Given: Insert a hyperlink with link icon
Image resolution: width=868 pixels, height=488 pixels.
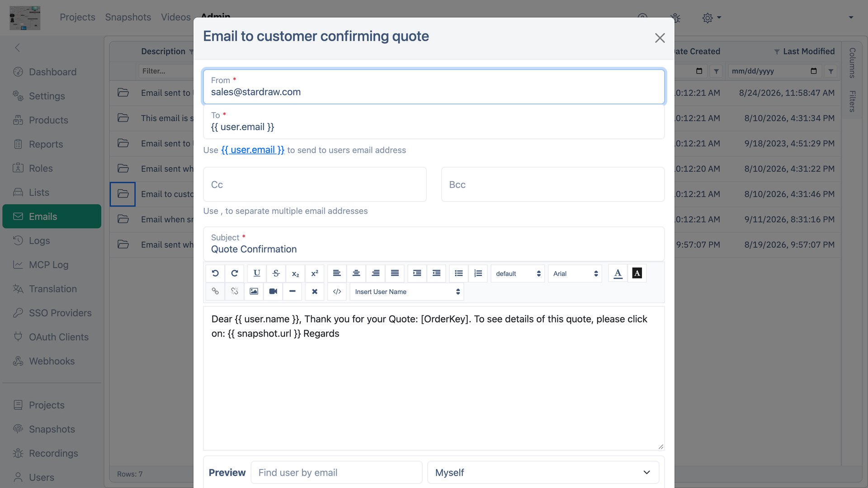Looking at the screenshot, I should (x=215, y=291).
